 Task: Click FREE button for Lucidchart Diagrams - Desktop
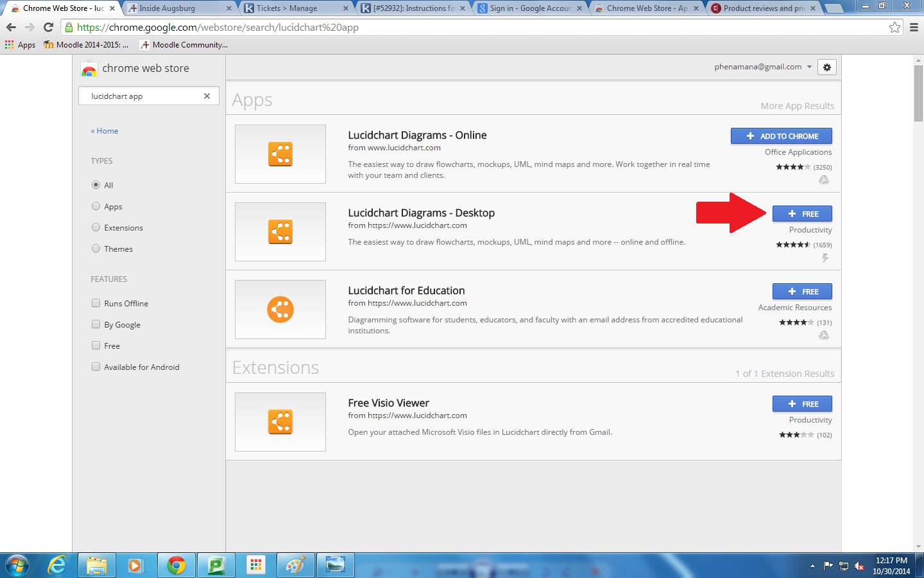[802, 214]
